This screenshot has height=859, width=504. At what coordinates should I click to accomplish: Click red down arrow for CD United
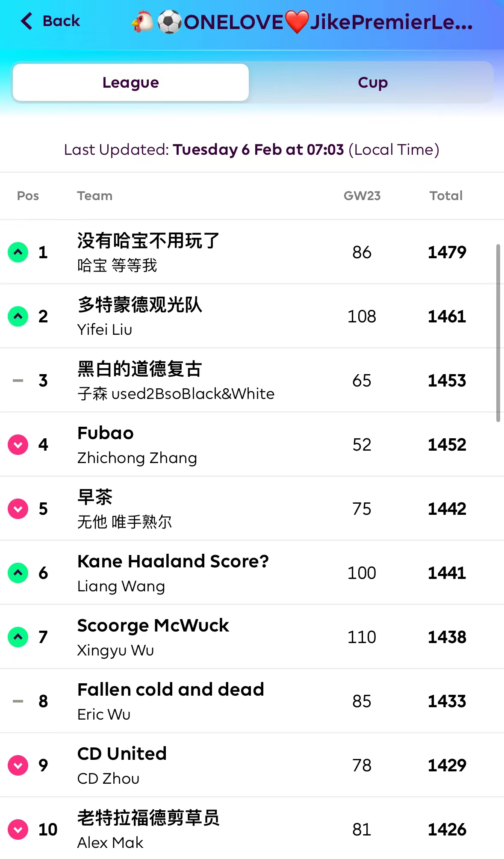[18, 765]
